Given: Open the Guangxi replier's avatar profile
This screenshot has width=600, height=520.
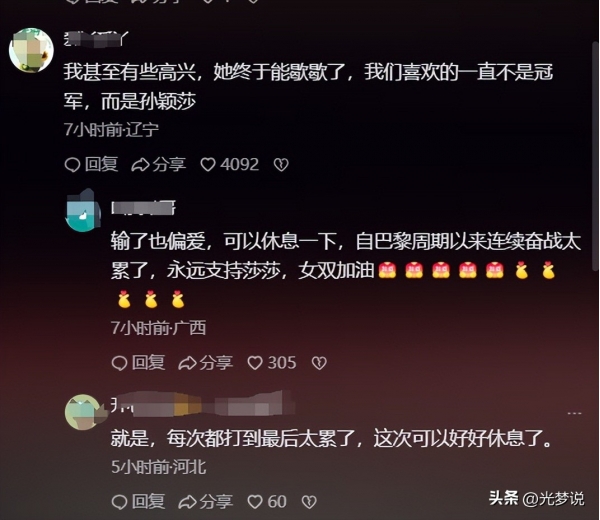Looking at the screenshot, I should 84,210.
